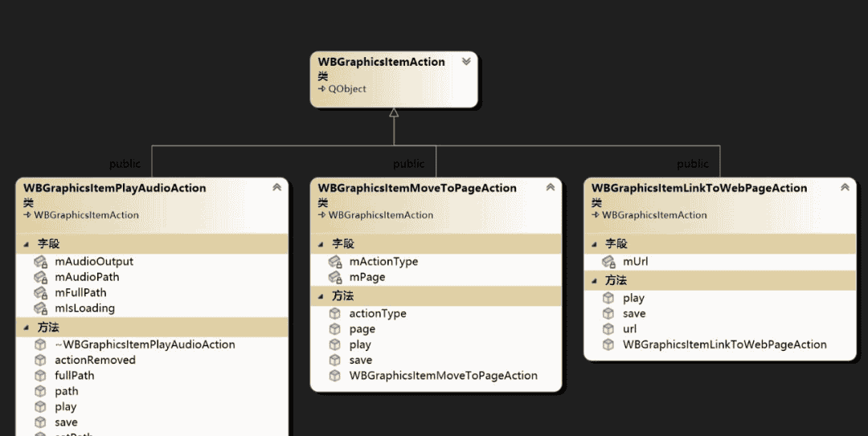Screen dimensions: 868x436
Task: Click the mUrl field icon
Action: 609,262
